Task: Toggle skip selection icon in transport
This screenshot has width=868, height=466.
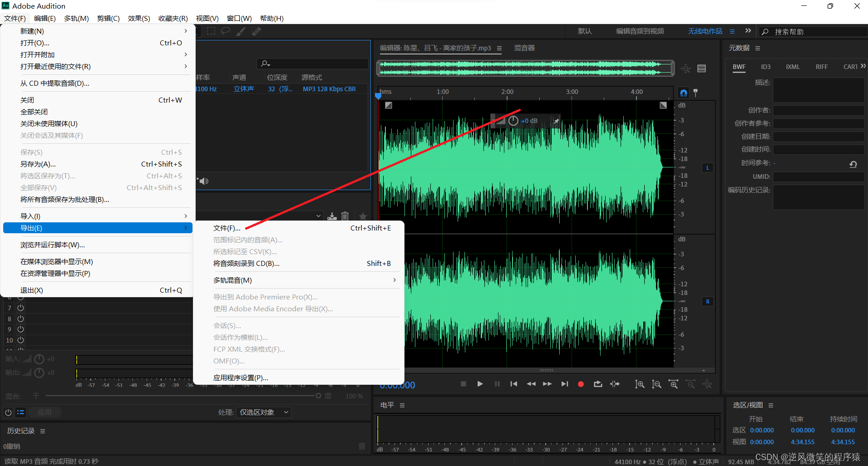Action: pyautogui.click(x=615, y=384)
